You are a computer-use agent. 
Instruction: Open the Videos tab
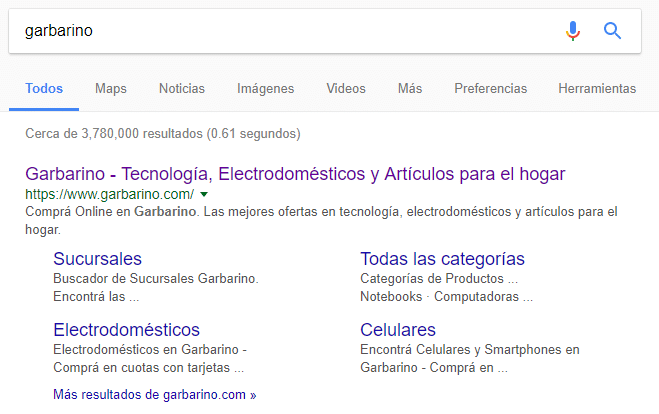(x=346, y=89)
